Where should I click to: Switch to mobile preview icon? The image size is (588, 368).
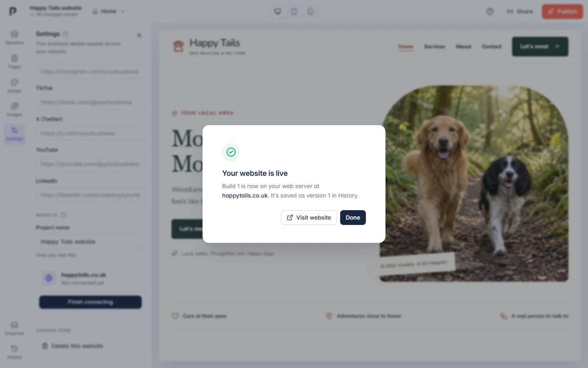[310, 11]
